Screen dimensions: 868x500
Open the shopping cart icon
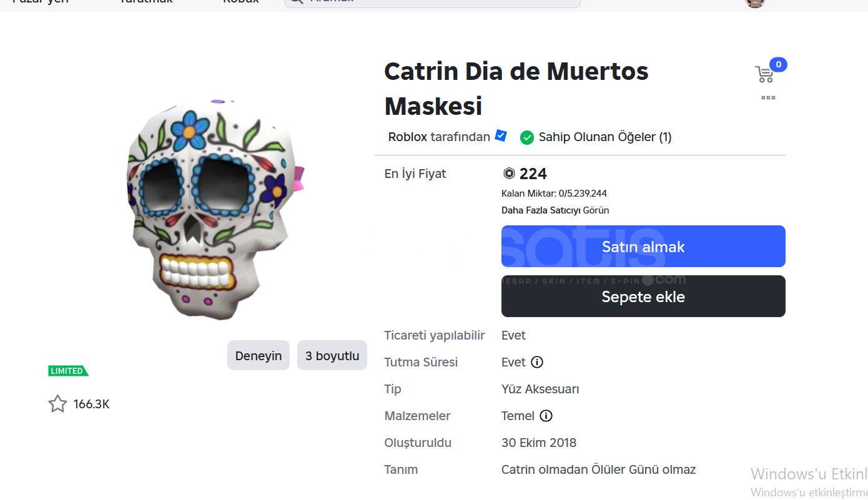[764, 74]
